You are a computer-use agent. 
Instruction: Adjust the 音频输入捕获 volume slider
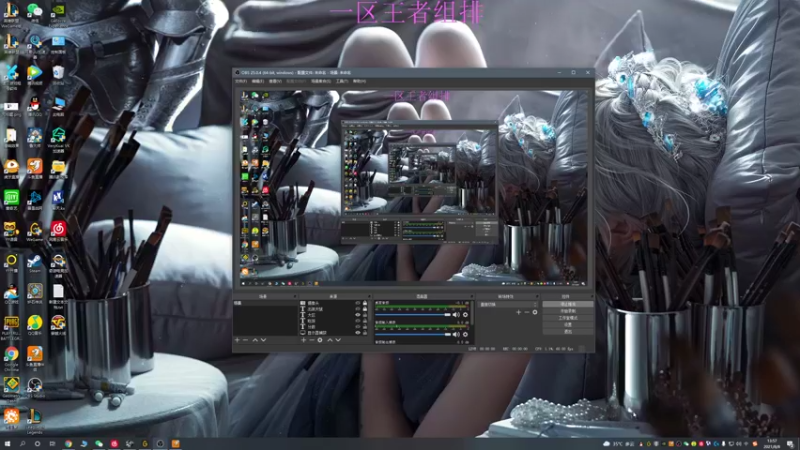coord(413,334)
